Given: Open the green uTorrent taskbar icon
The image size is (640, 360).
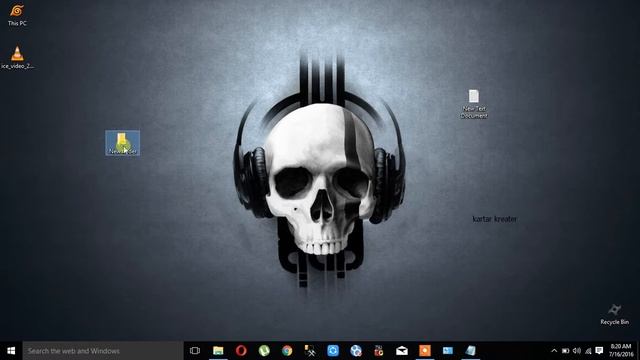Looking at the screenshot, I should tap(264, 351).
